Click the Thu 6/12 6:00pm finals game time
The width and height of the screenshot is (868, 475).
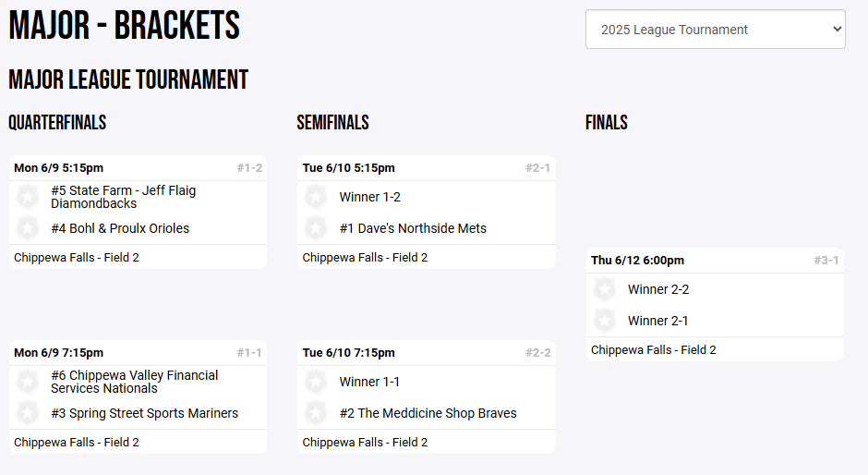[638, 261]
